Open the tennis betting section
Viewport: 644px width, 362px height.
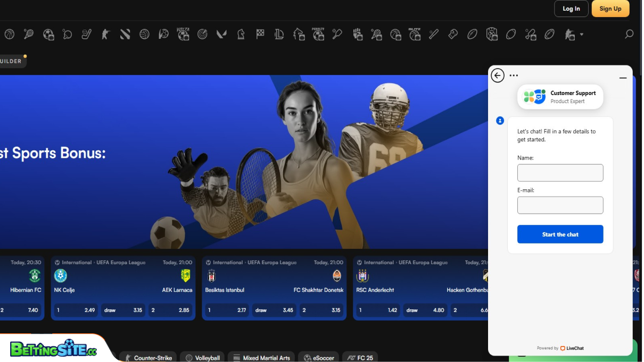[x=29, y=34]
